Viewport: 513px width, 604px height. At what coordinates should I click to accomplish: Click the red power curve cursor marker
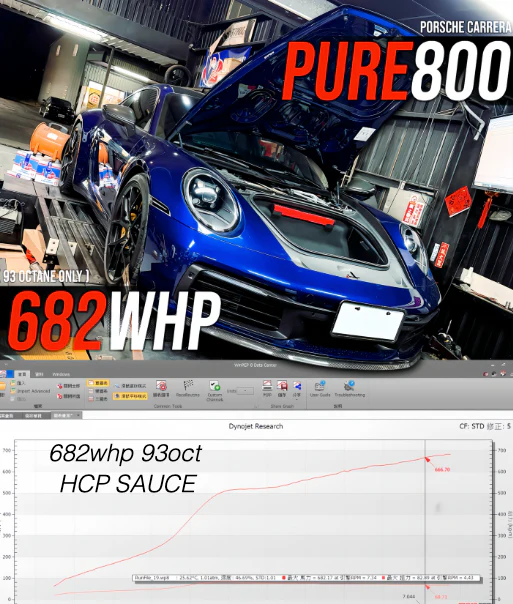[427, 459]
